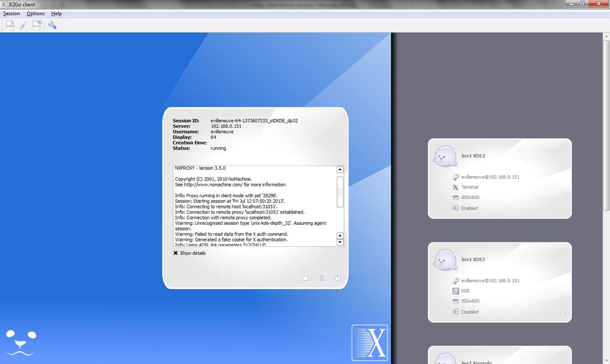Image resolution: width=610 pixels, height=364 pixels.
Task: Click the username value evilleneuve in session panel
Action: (x=222, y=132)
